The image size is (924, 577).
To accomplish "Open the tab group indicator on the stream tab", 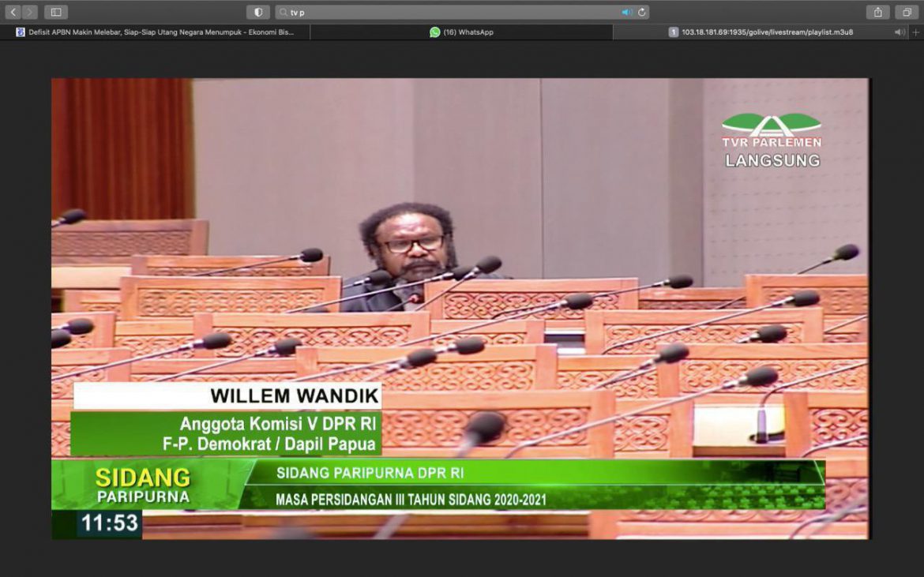I will (x=674, y=32).
